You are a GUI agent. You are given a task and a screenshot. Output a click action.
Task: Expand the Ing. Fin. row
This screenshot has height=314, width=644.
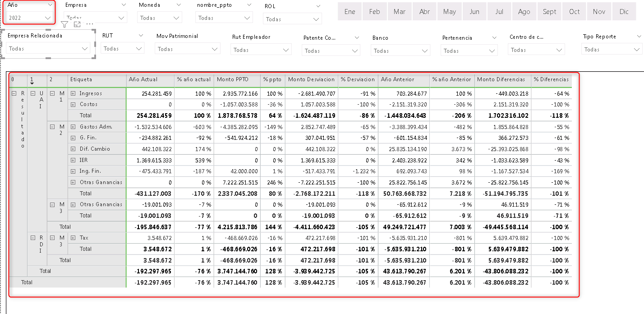tap(73, 171)
